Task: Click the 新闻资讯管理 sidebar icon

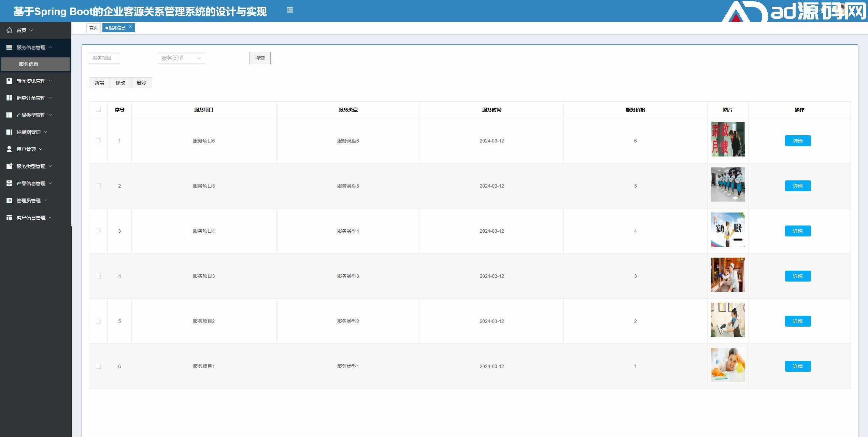Action: tap(9, 81)
